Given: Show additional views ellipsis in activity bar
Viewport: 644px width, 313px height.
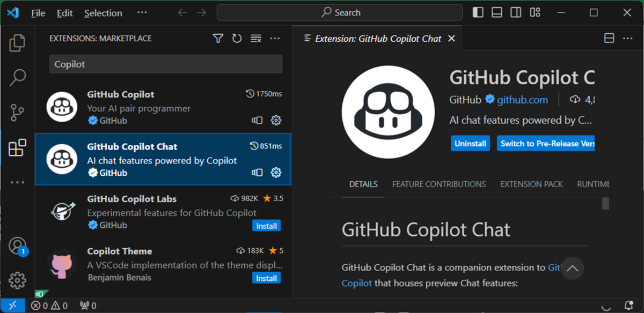Looking at the screenshot, I should [x=17, y=182].
